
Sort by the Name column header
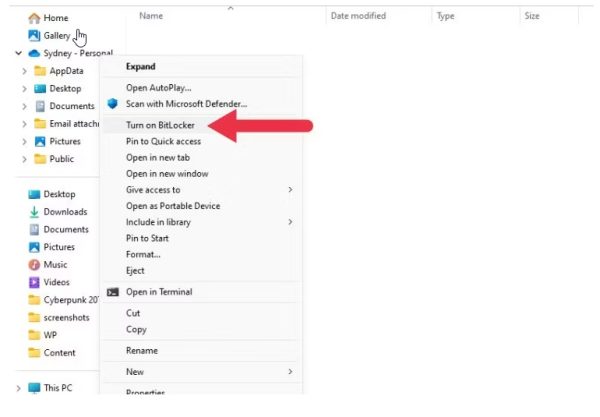151,16
